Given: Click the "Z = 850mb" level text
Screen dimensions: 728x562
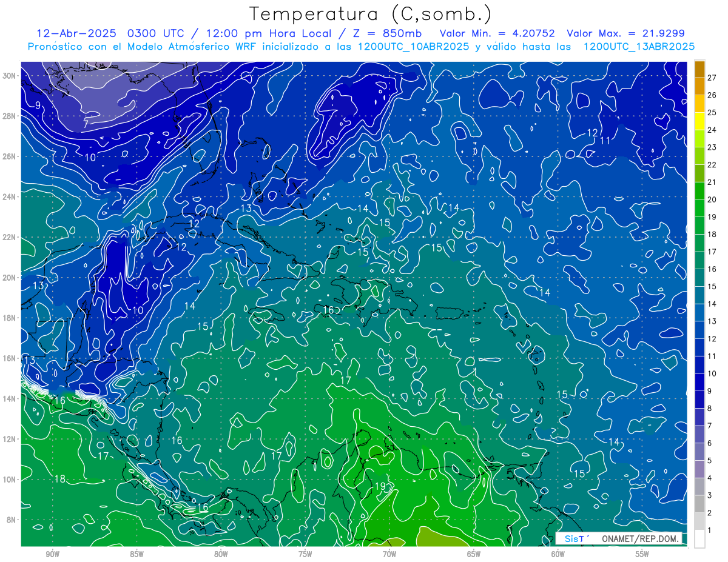Looking at the screenshot, I should click(388, 33).
